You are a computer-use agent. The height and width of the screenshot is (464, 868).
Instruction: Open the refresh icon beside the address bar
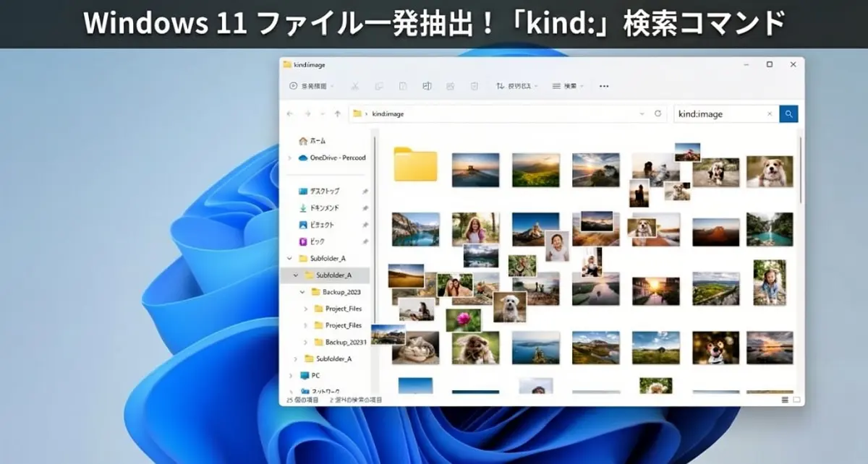(658, 113)
